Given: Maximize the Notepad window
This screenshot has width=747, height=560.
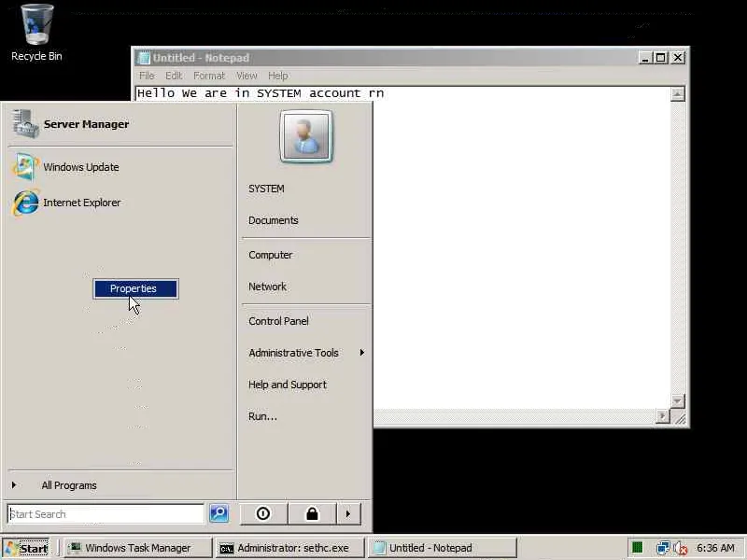Looking at the screenshot, I should click(x=661, y=58).
